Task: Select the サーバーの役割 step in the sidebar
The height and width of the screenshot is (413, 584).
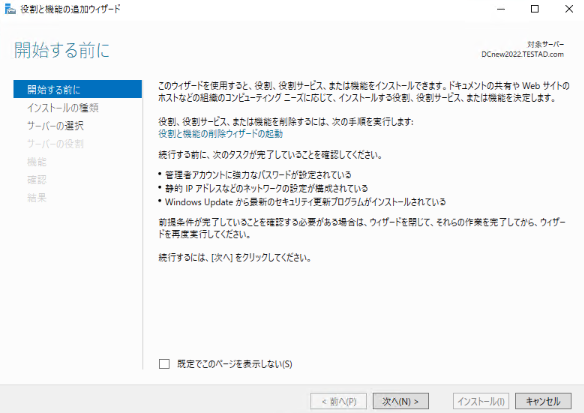Action: (55, 144)
